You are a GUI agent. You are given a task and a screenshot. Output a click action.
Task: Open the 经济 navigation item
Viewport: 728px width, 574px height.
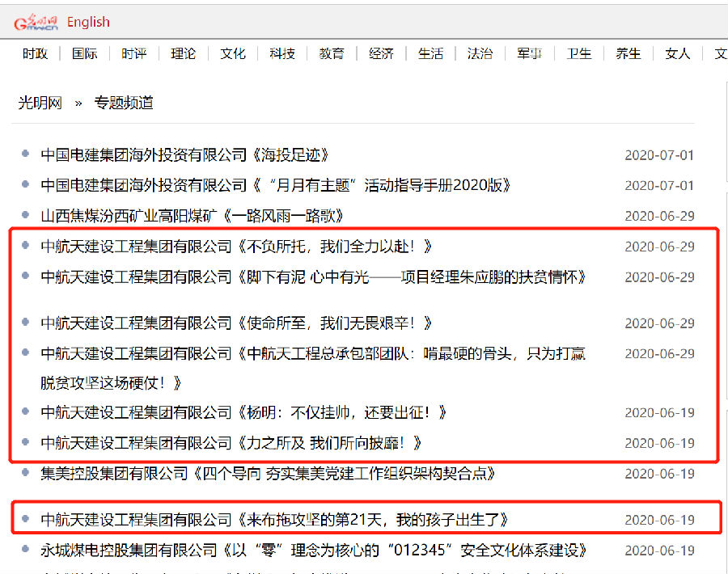[x=381, y=53]
